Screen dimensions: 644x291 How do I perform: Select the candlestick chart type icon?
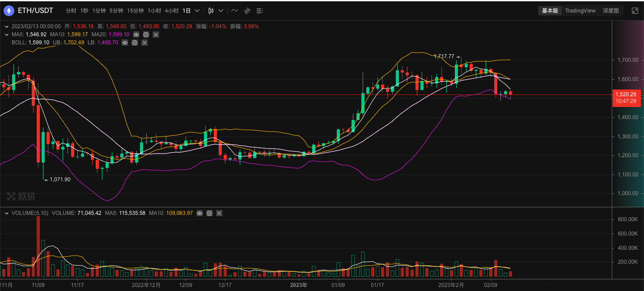(210, 10)
